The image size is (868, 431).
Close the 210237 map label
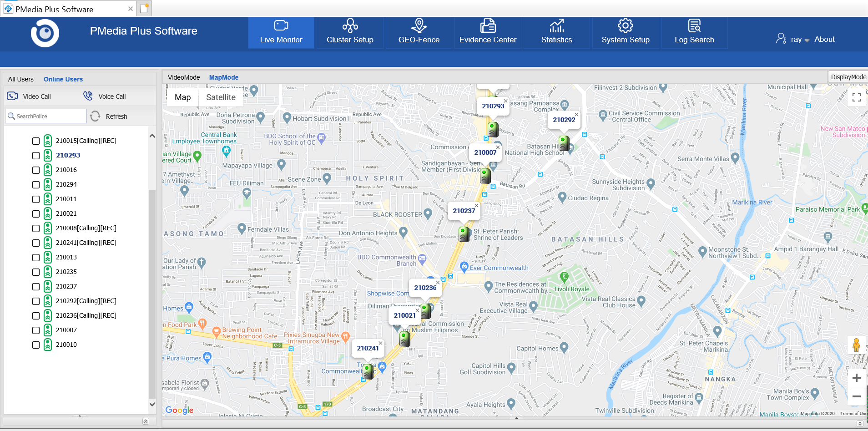pos(476,206)
